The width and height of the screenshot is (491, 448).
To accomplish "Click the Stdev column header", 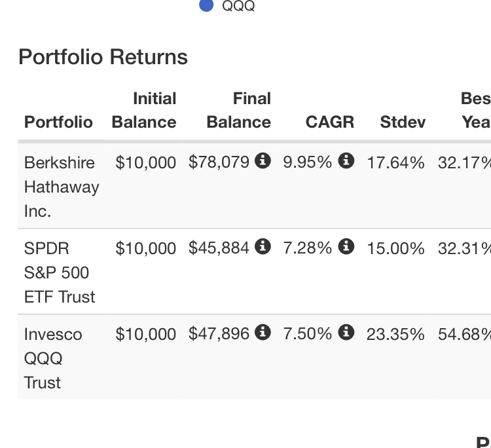I will tap(403, 122).
